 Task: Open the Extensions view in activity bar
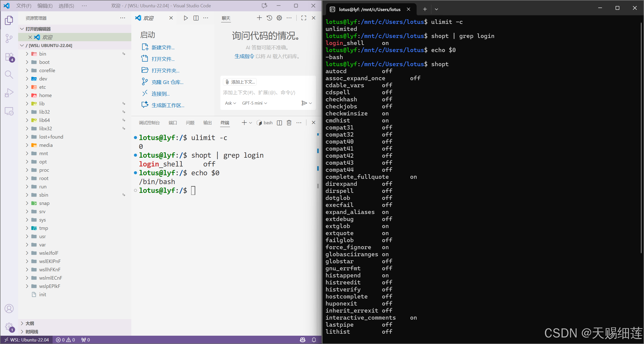point(9,57)
